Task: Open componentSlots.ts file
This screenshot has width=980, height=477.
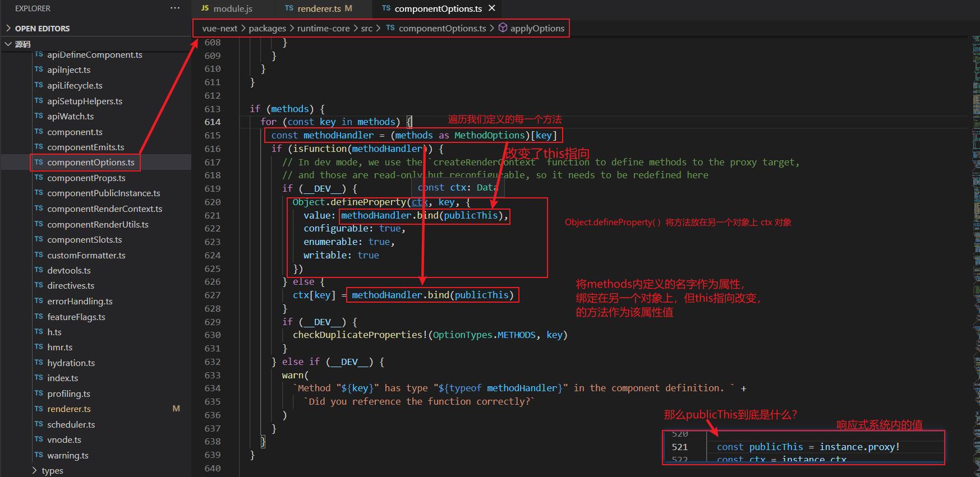Action: 84,239
